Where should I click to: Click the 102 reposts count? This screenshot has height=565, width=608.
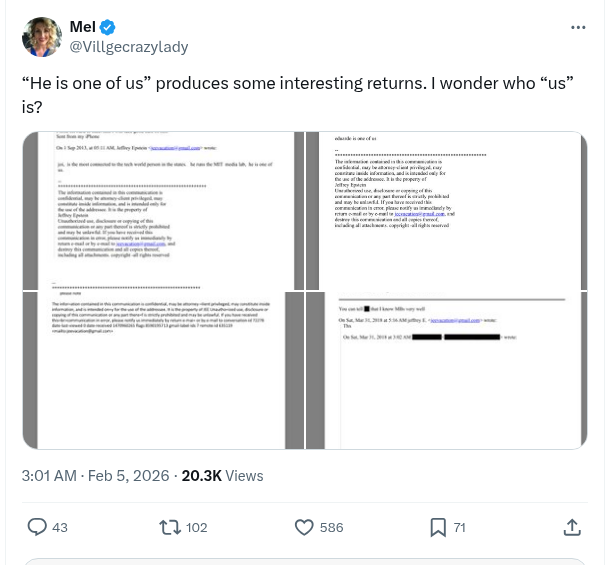(196, 527)
